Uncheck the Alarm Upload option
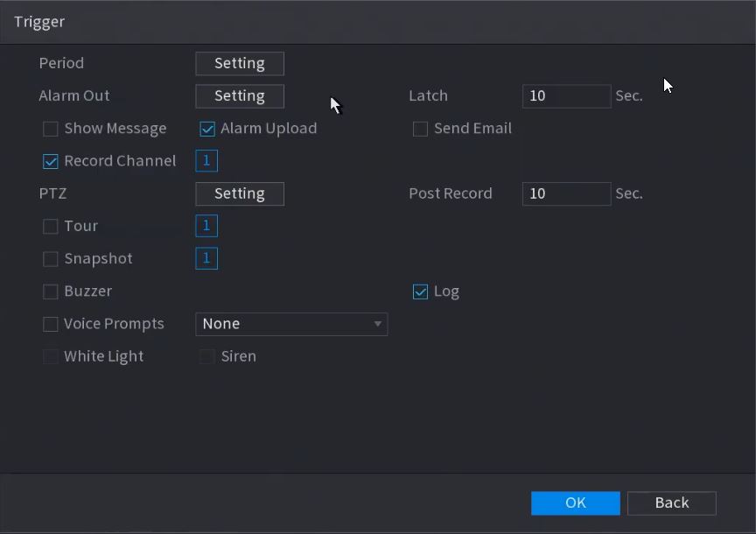Image resolution: width=756 pixels, height=534 pixels. (x=207, y=130)
